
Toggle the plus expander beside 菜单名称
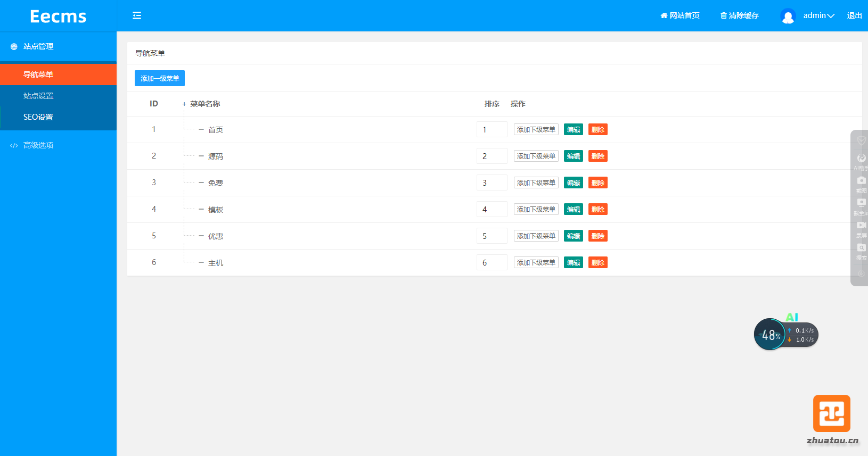(x=184, y=104)
